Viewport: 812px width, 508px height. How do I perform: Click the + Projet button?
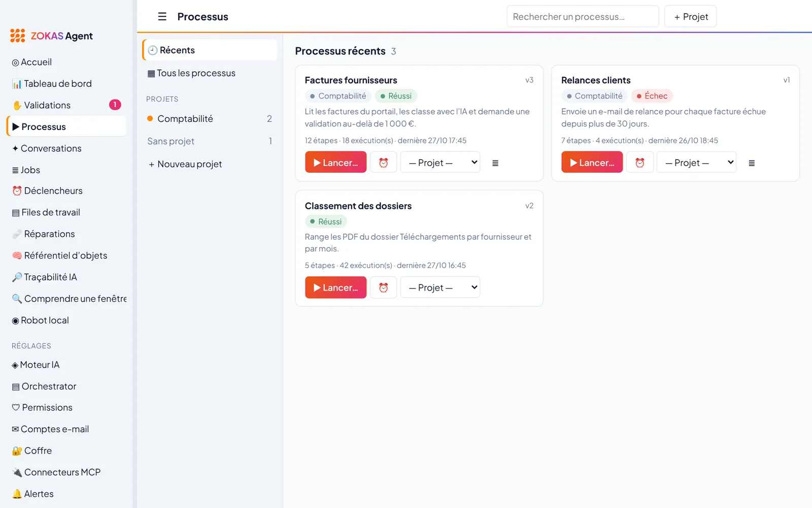(x=690, y=17)
